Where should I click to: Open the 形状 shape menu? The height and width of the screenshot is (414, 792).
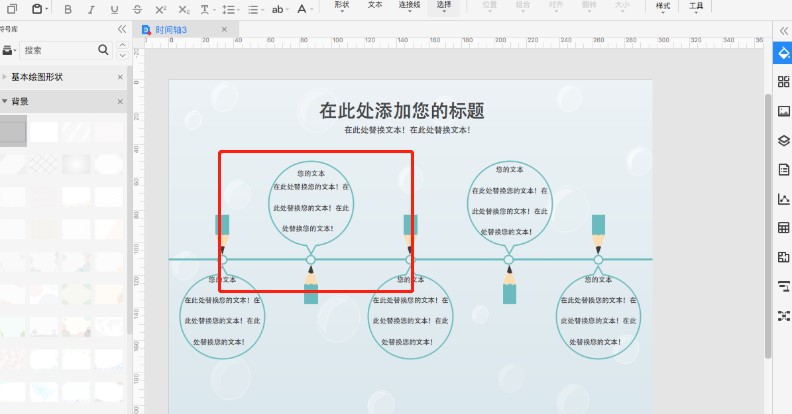(342, 6)
